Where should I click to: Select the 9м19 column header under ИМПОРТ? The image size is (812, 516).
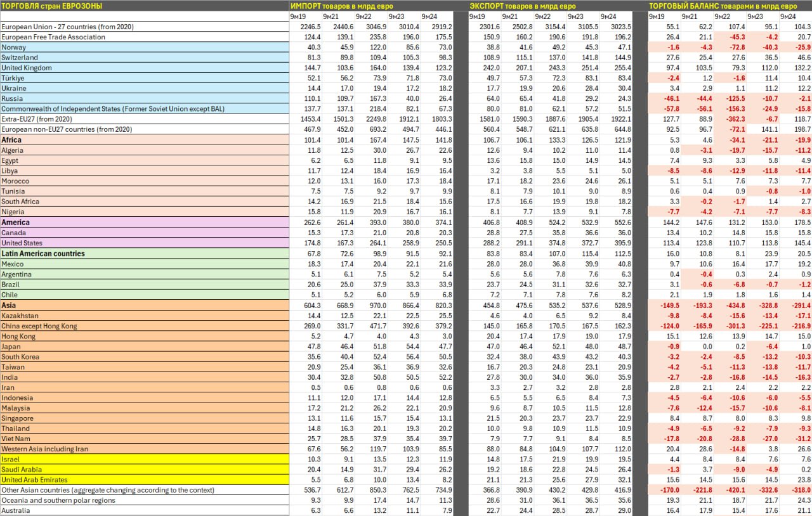(x=298, y=16)
